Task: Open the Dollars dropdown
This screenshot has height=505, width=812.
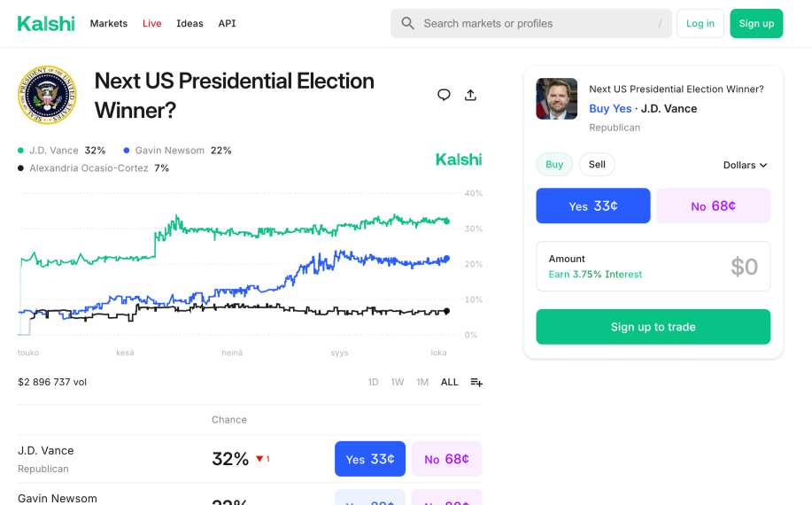Action: click(x=745, y=165)
